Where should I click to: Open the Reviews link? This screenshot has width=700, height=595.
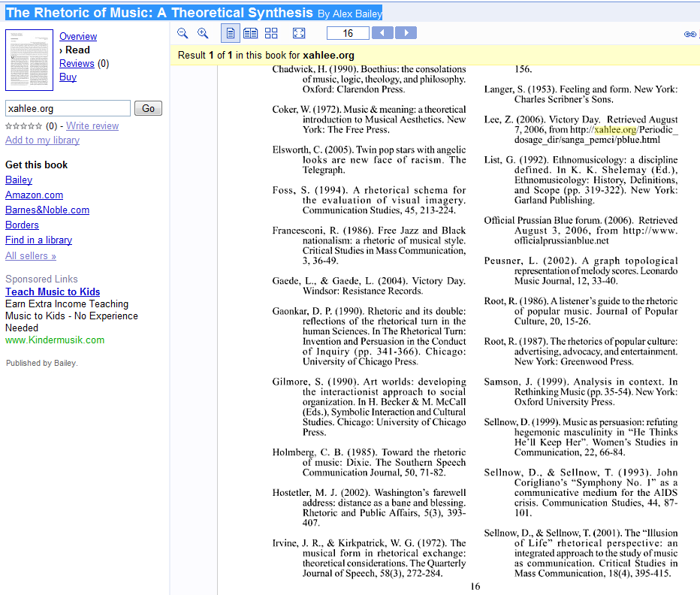click(77, 63)
